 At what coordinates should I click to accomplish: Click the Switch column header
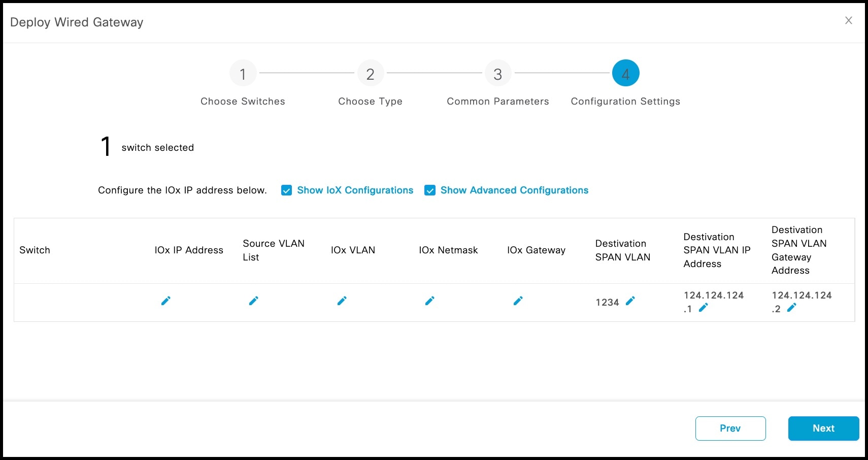(35, 250)
